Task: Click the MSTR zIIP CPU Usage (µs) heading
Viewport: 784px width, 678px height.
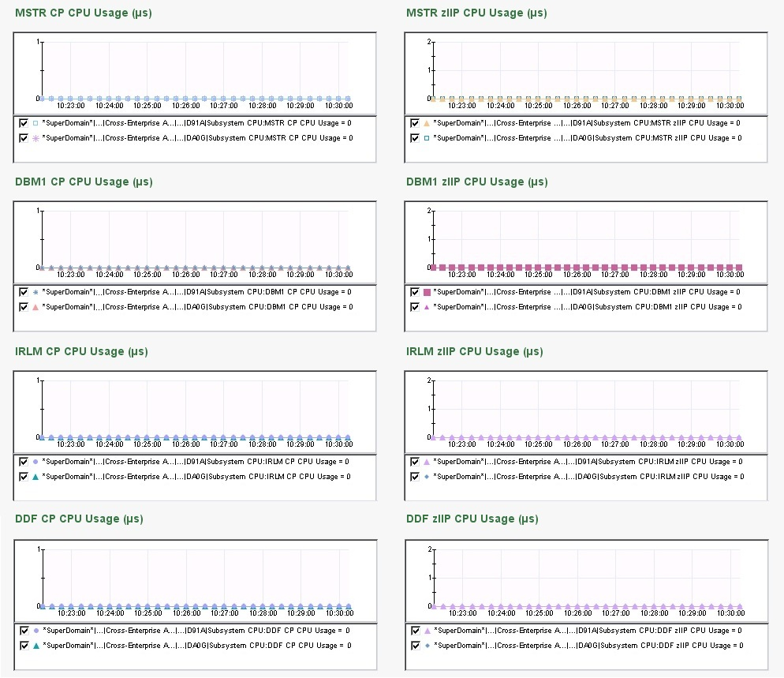Action: pos(476,13)
